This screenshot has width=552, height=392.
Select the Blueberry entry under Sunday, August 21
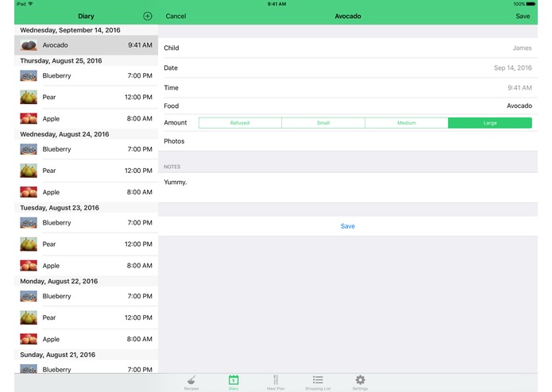click(x=87, y=367)
